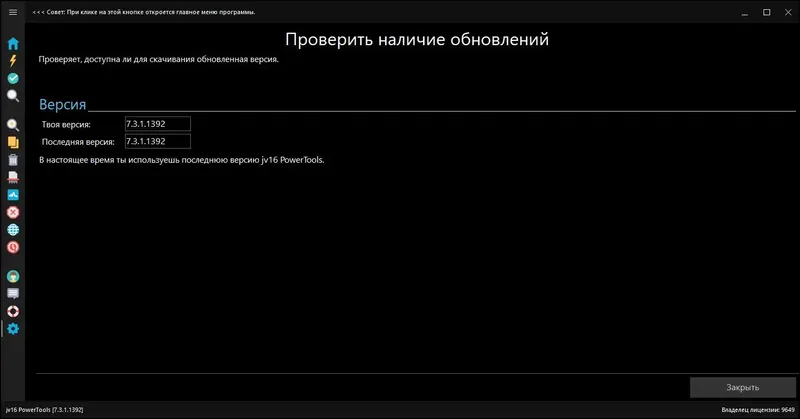800x419 pixels.
Task: Open the blue gear settings icon
Action: (13, 329)
